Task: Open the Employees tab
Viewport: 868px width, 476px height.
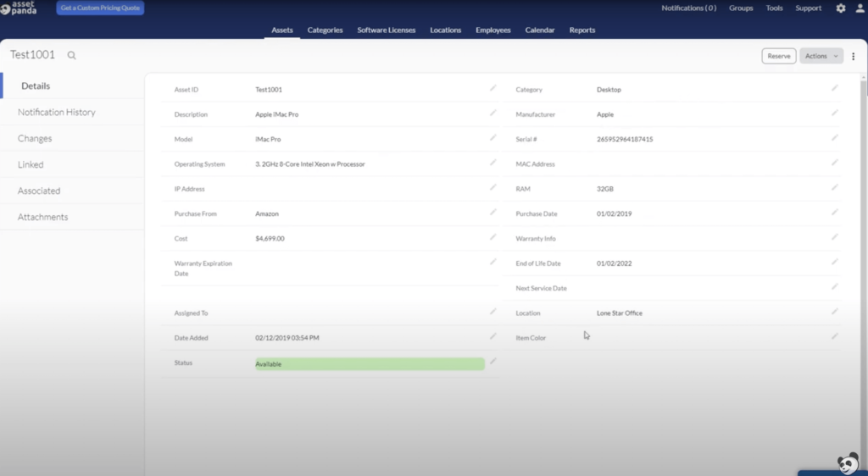Action: click(x=492, y=30)
